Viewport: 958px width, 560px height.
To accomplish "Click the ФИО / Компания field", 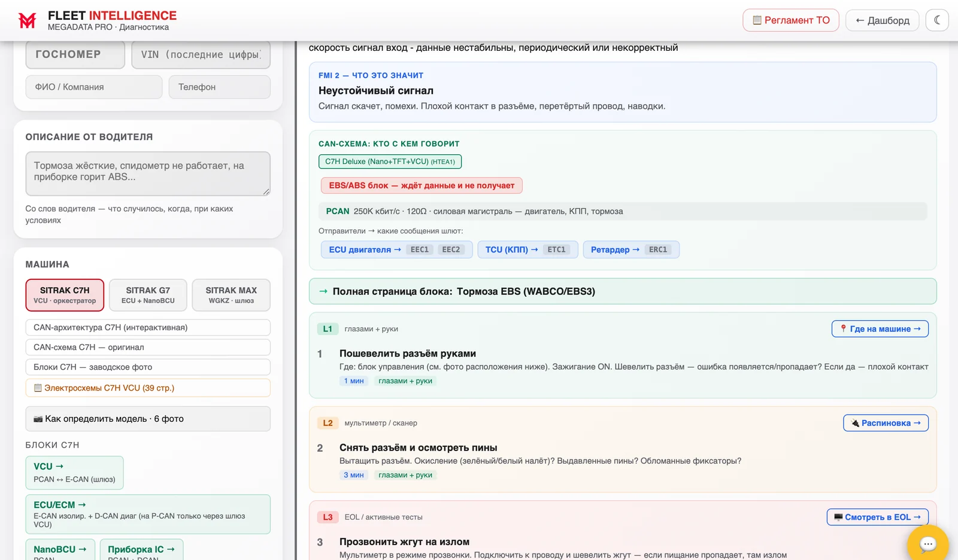I will coord(94,87).
